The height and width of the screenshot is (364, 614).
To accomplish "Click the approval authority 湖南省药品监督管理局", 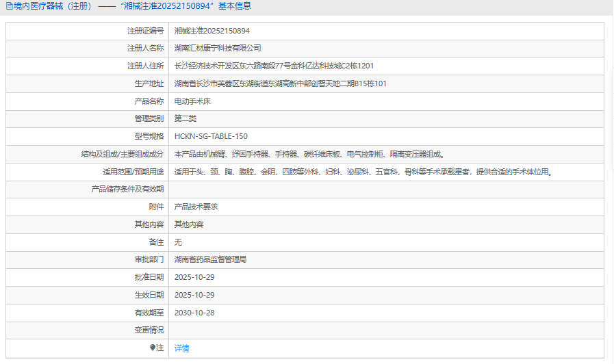I will click(x=210, y=260).
